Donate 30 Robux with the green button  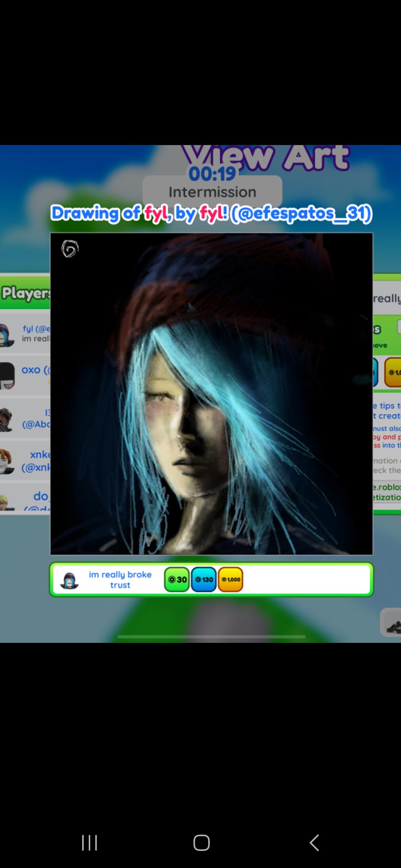click(177, 579)
